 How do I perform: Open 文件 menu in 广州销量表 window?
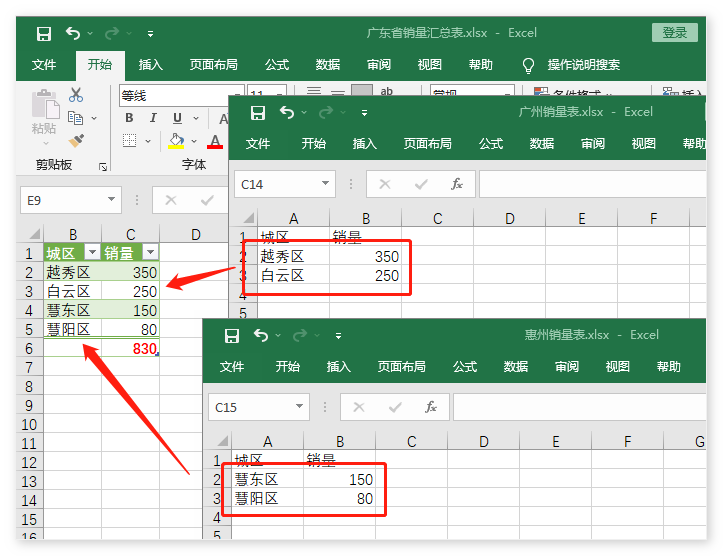pos(257,144)
